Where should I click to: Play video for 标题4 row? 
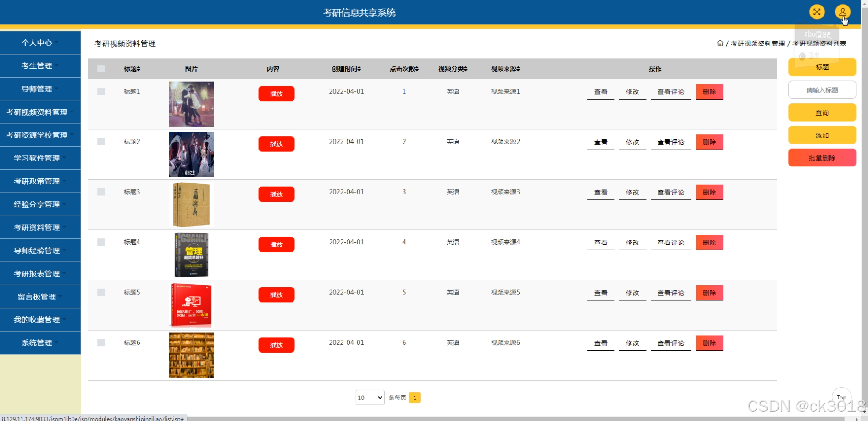point(276,244)
